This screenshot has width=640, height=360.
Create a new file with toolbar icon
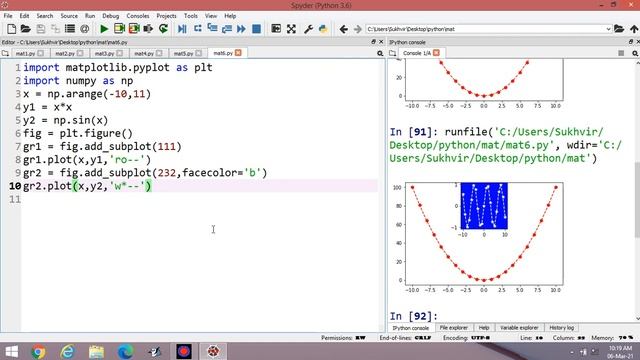11,29
